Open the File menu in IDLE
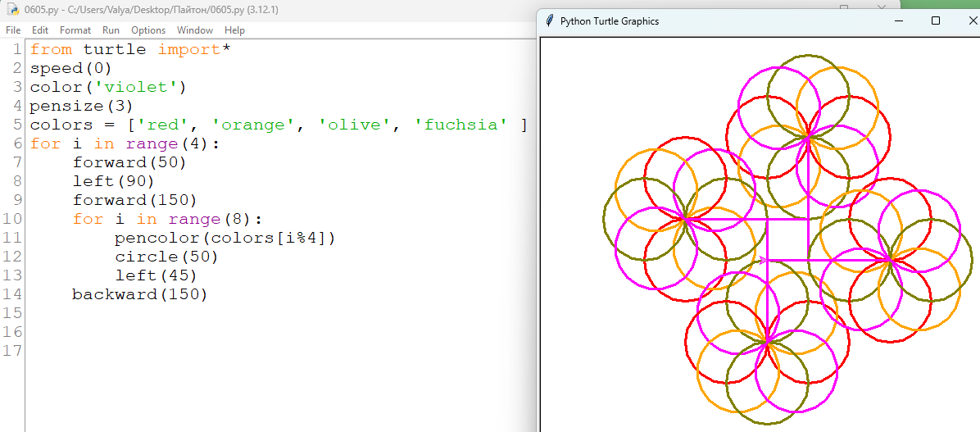Viewport: 980px width, 432px height. click(x=13, y=30)
